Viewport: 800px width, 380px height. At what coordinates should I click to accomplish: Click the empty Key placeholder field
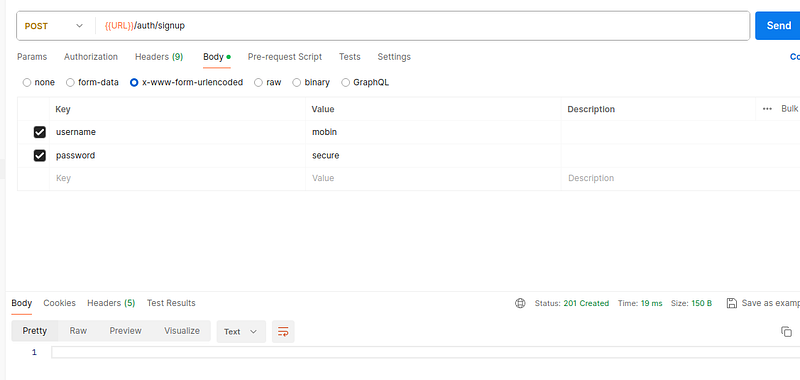pos(178,179)
